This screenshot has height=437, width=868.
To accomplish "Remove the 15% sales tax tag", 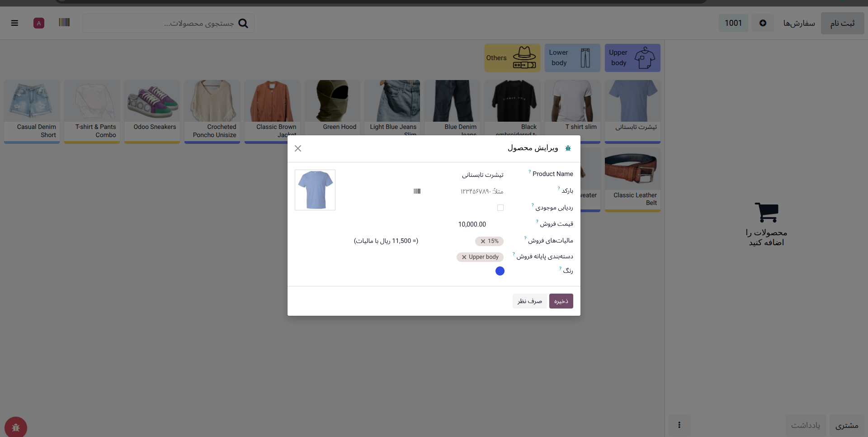I will click(483, 242).
